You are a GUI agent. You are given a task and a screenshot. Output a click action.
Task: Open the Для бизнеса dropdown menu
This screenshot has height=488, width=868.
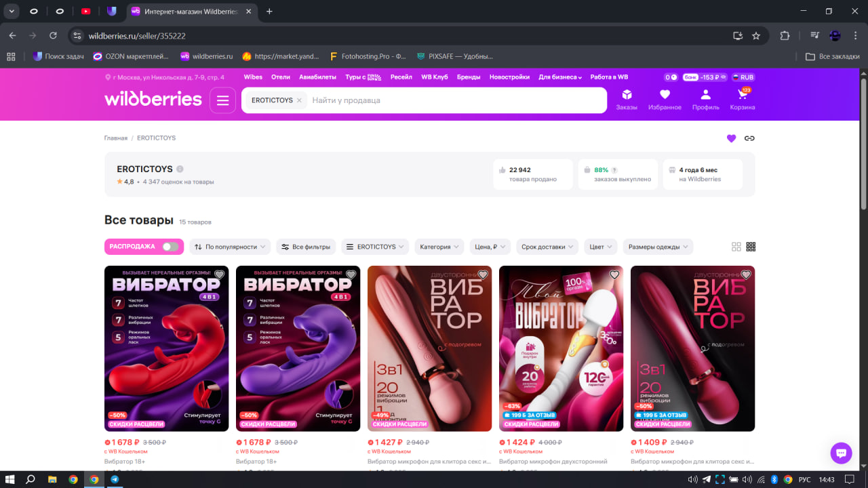coord(560,77)
